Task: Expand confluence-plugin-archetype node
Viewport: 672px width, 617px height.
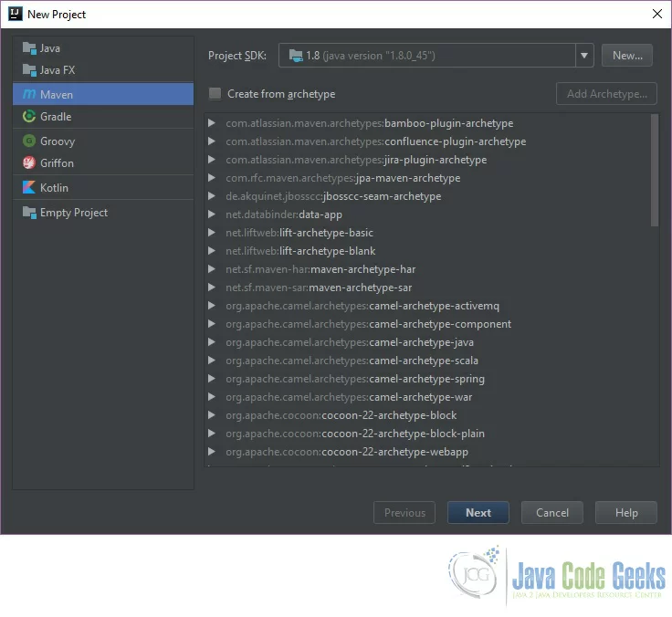Action: pos(212,141)
